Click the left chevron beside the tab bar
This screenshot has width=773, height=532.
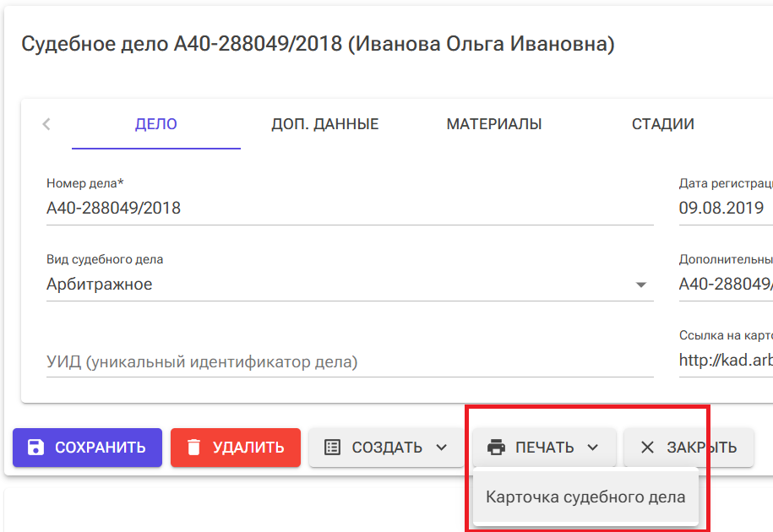coord(46,123)
